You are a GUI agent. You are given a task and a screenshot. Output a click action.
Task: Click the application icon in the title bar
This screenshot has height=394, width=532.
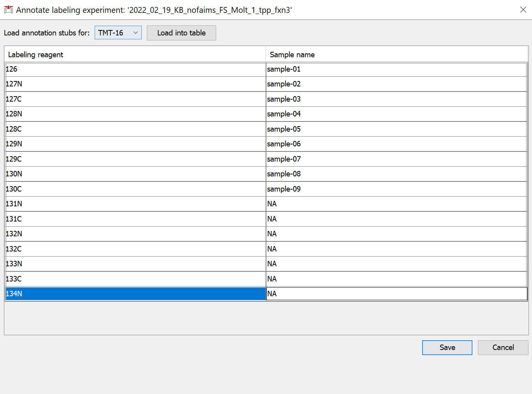(8, 9)
